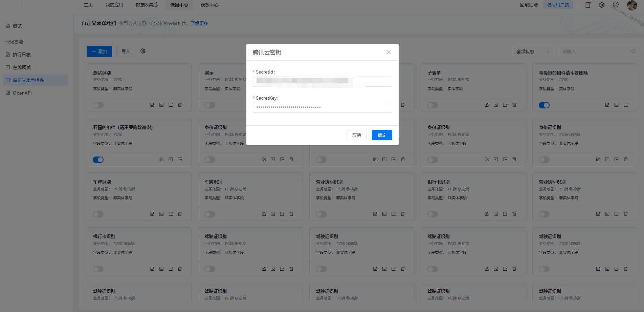The image size is (644, 312).
Task: Toggle off the 韦俊恒的组件请不要删除 switch
Action: click(x=544, y=105)
